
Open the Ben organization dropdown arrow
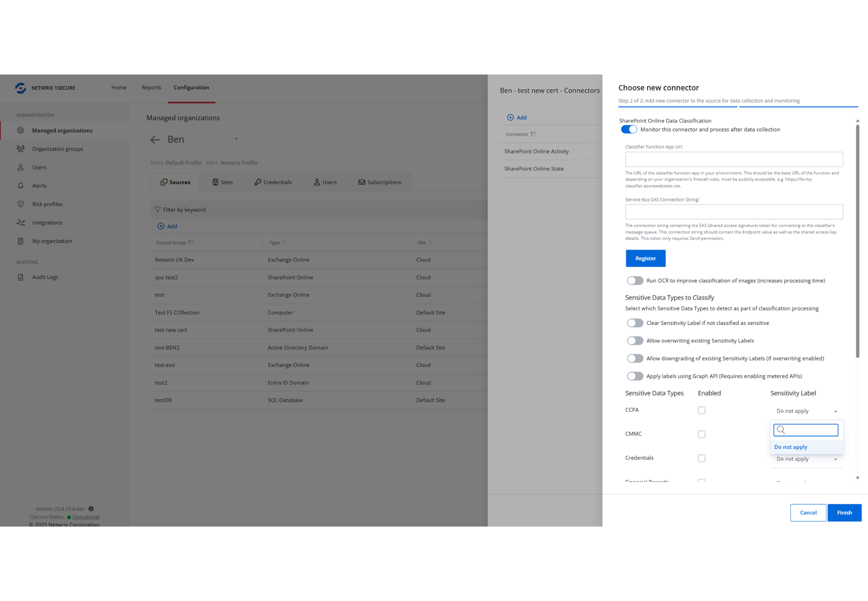click(x=236, y=139)
